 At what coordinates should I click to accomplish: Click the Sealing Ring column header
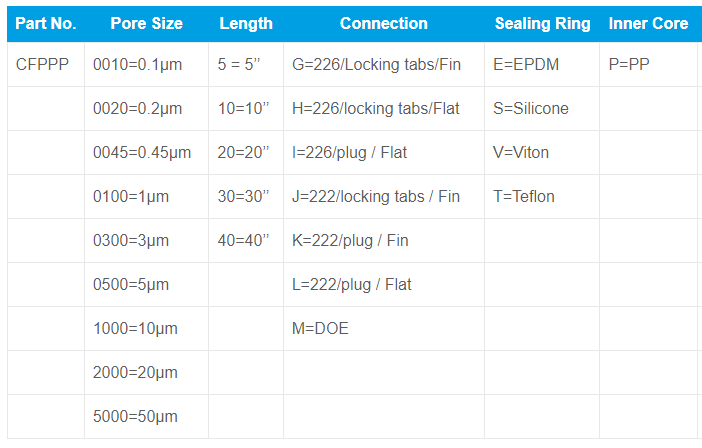(542, 23)
